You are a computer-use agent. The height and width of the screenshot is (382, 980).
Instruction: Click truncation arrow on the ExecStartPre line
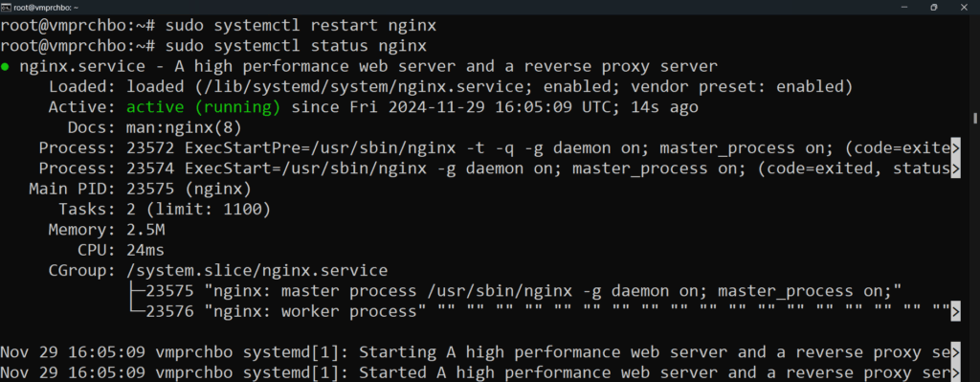click(x=955, y=148)
